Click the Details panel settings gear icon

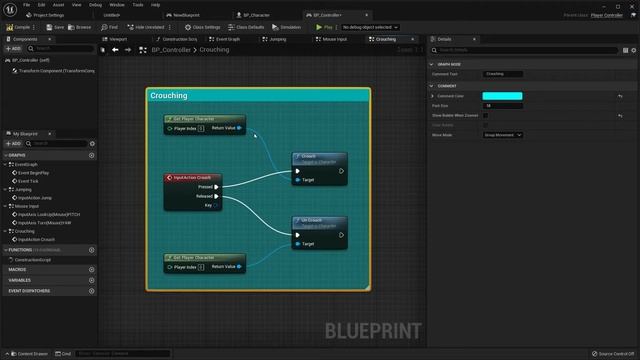pos(633,50)
